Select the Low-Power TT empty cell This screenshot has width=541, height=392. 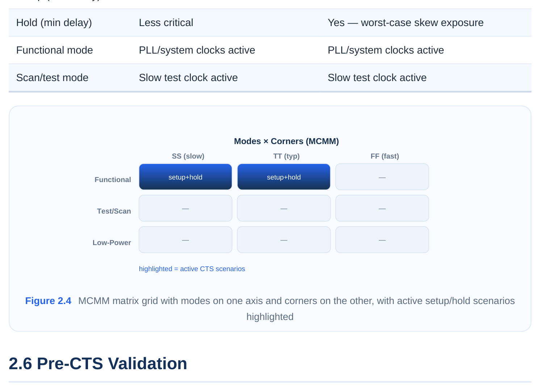[x=284, y=240]
